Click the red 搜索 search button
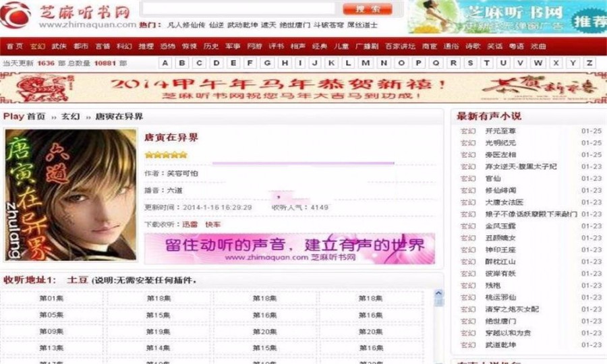Screen dimensions: 607x364 tap(368, 9)
